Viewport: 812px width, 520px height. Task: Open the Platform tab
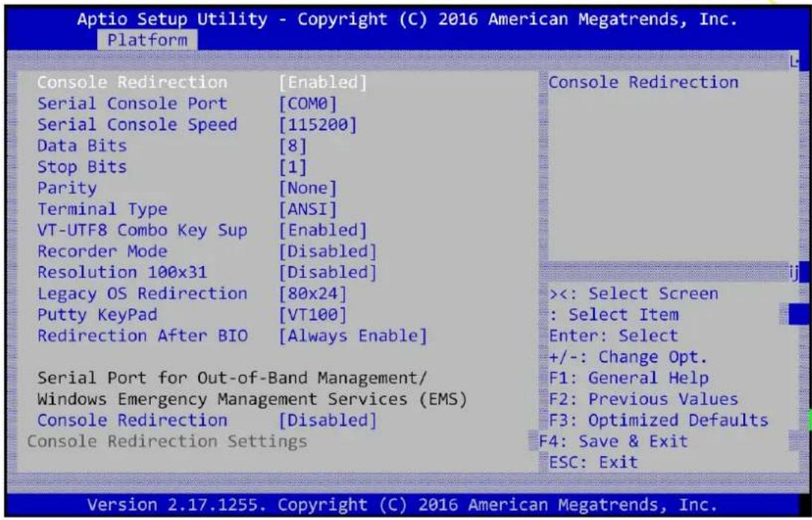[147, 40]
